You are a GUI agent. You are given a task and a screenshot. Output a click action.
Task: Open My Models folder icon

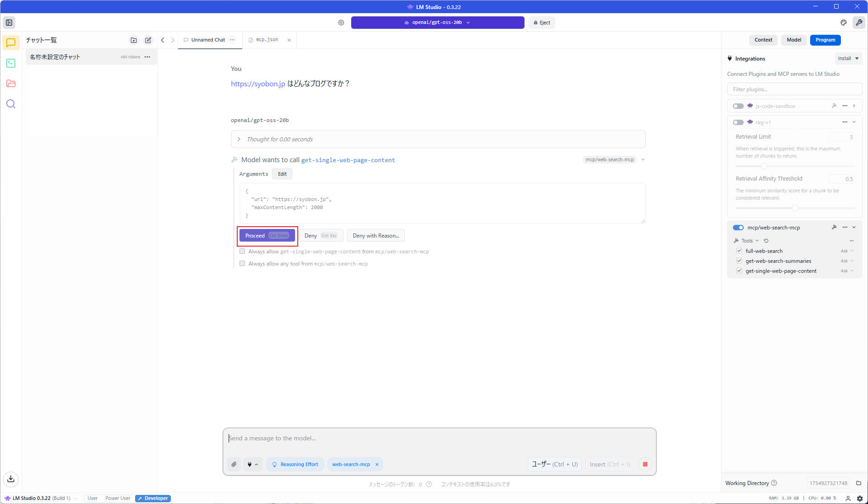pyautogui.click(x=11, y=84)
